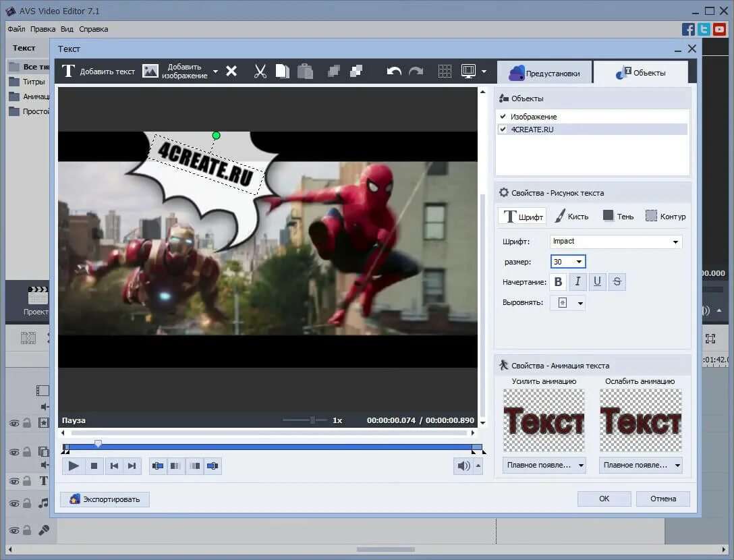Open the Файл menu
Viewport: 734px width, 560px height.
tap(16, 29)
